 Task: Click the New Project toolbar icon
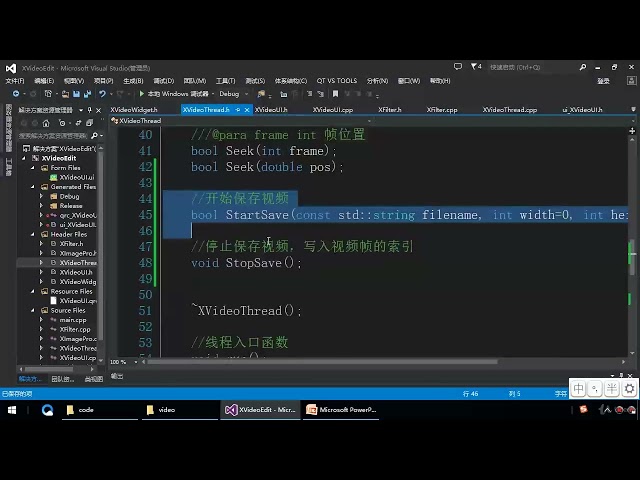tap(48, 94)
